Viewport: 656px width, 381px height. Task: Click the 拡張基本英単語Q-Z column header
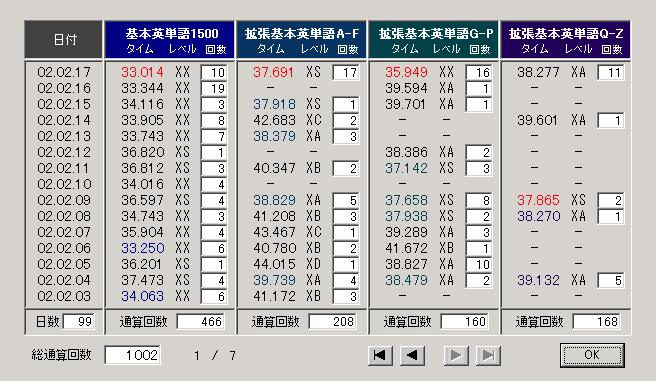(x=566, y=39)
